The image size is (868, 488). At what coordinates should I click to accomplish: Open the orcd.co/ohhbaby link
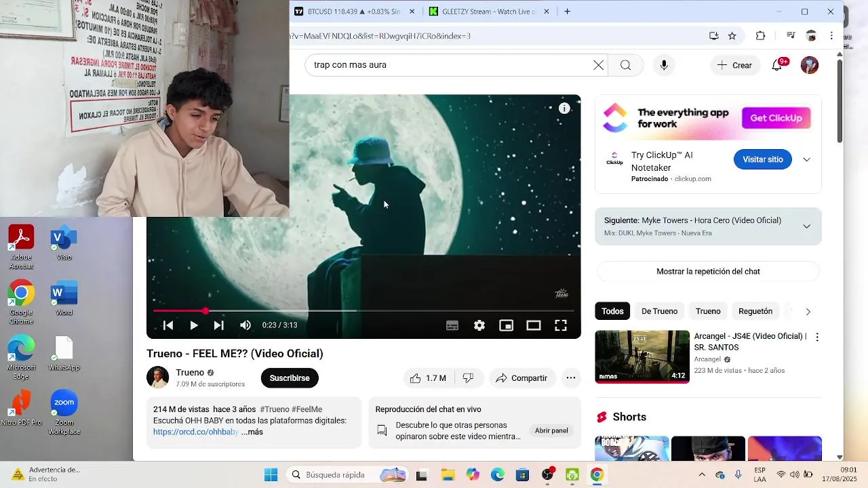tap(196, 432)
